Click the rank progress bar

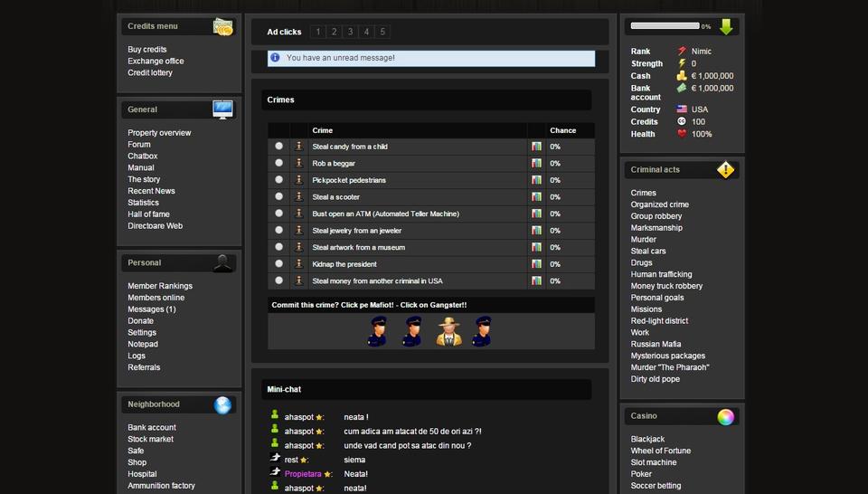pos(665,26)
